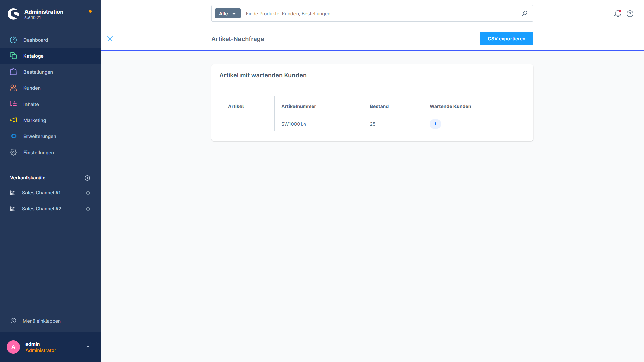Open notifications bell icon

pos(618,14)
